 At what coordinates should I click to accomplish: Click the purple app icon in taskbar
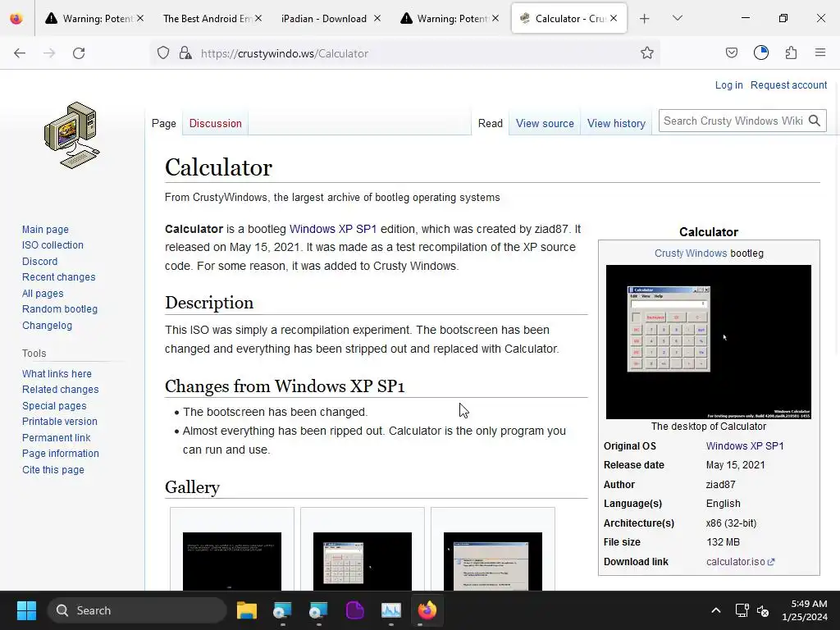point(354,610)
